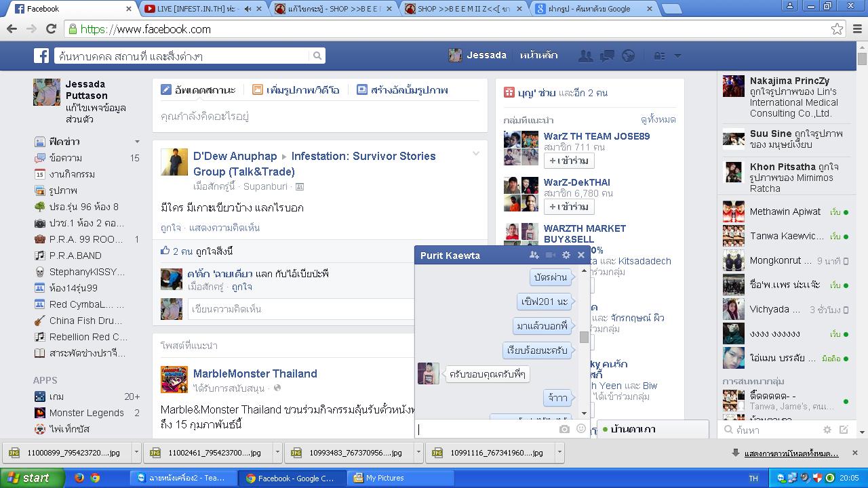Close the downloads bar
868x488 pixels.
point(854,453)
